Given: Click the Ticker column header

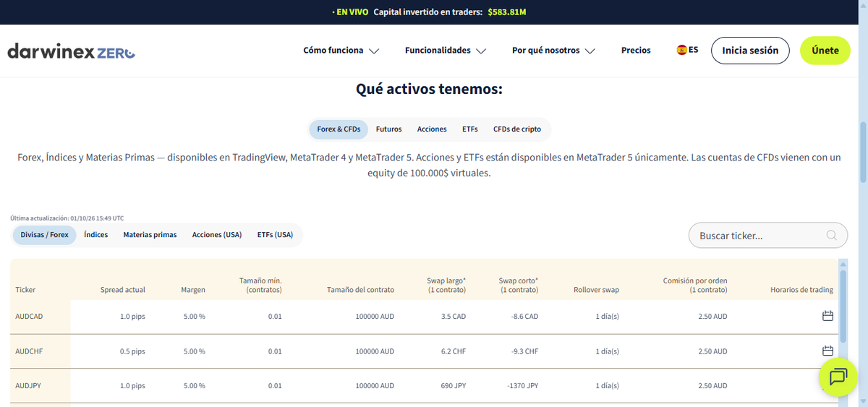Looking at the screenshot, I should tap(25, 290).
